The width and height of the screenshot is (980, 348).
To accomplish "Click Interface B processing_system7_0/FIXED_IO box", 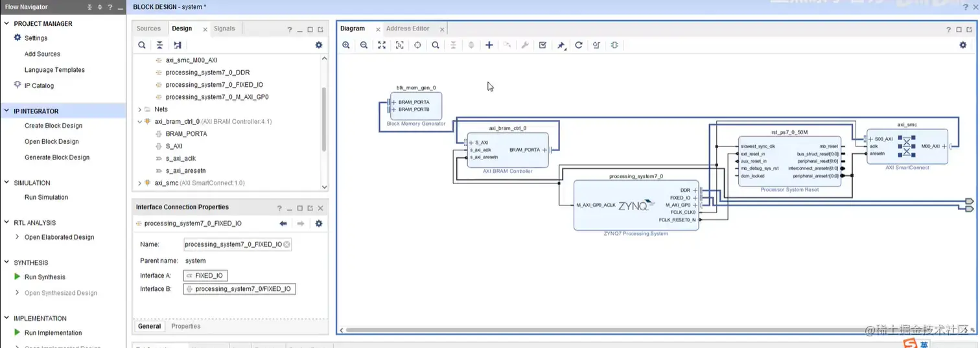I will (240, 289).
